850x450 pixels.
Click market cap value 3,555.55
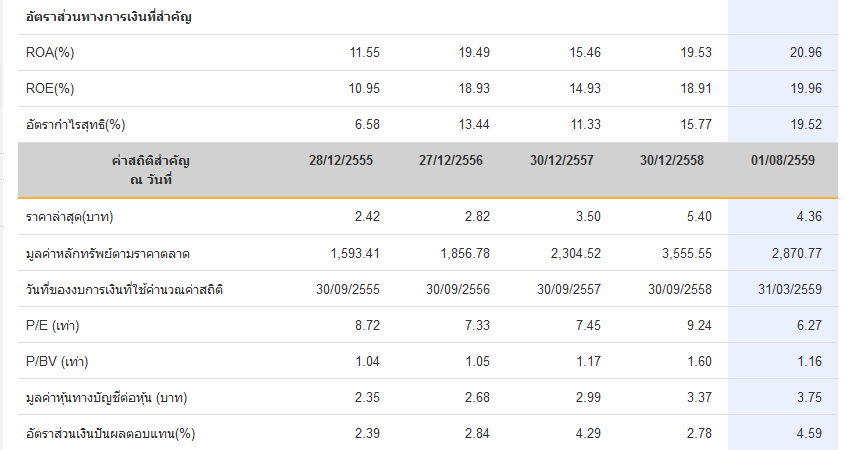click(x=687, y=253)
